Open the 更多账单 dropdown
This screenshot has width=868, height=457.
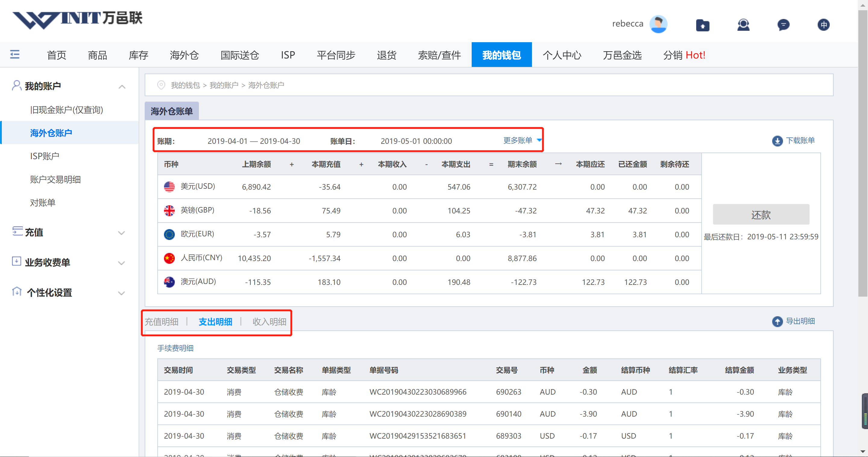pos(522,140)
